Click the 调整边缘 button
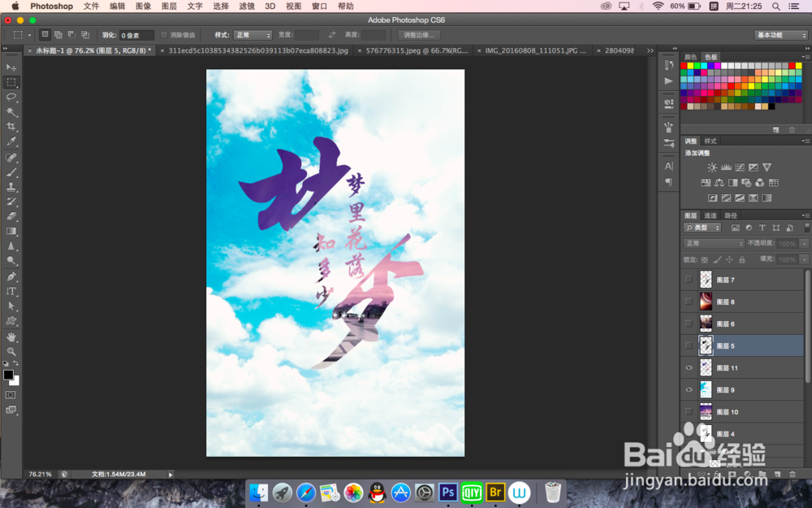This screenshot has width=812, height=508. (x=419, y=35)
